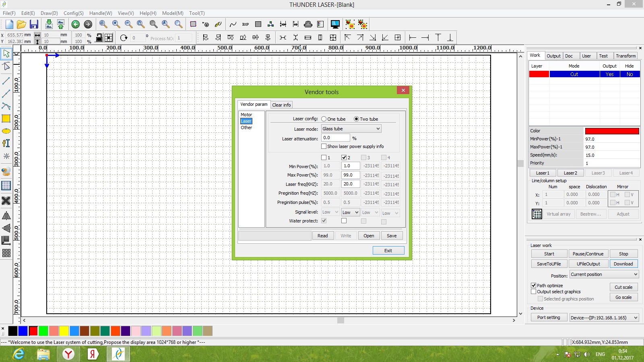Select the Two tube radio button

click(356, 119)
